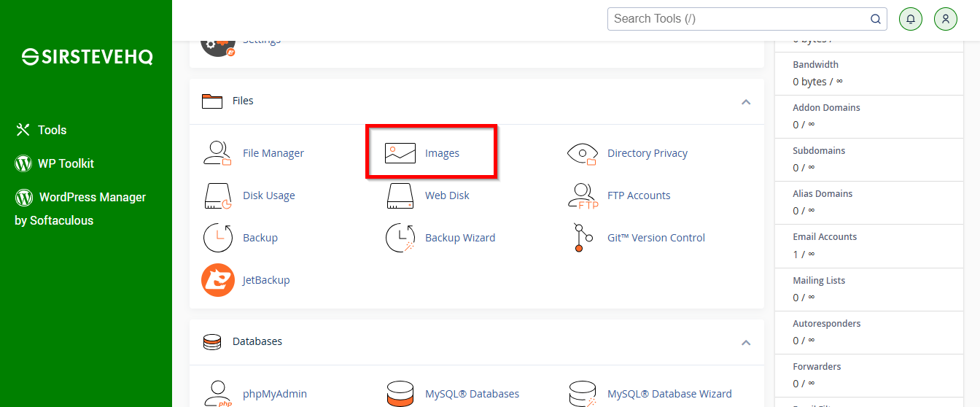Open the Directory Privacy link
The height and width of the screenshot is (407, 980).
pyautogui.click(x=647, y=153)
